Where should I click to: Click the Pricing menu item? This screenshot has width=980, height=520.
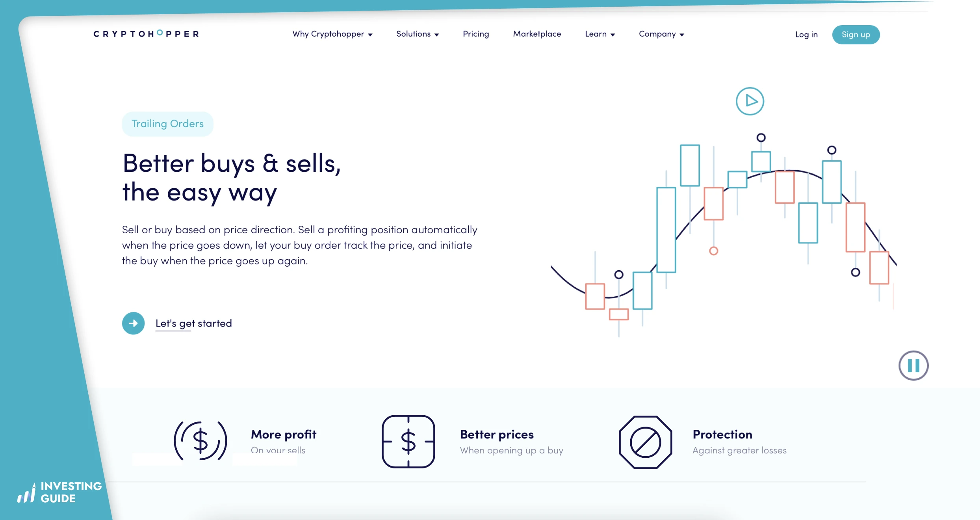click(x=475, y=34)
